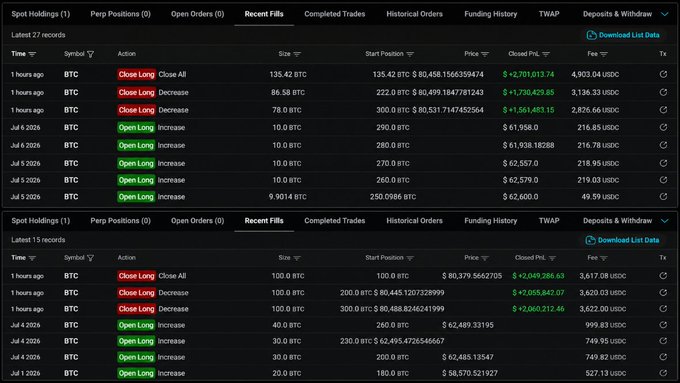Sort Start Position in the 15 records table
This screenshot has width=680, height=383.
(410, 258)
